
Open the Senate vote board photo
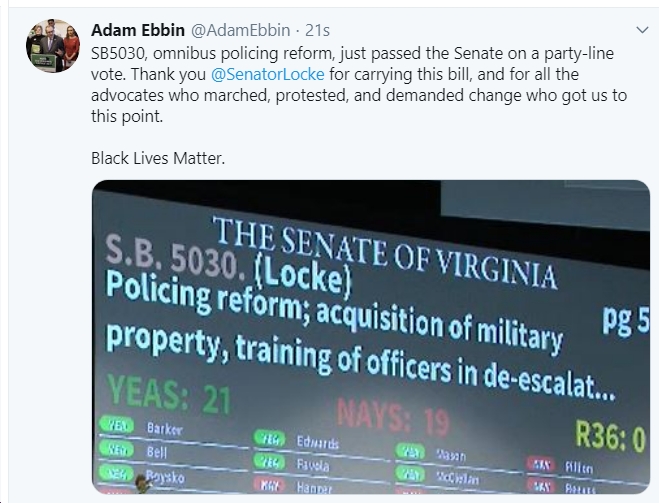click(371, 337)
